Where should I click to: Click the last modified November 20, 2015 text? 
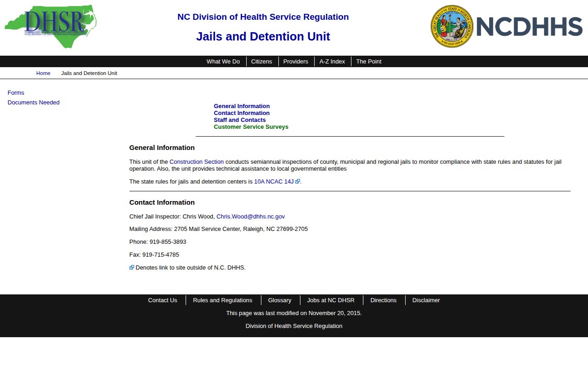(x=294, y=313)
